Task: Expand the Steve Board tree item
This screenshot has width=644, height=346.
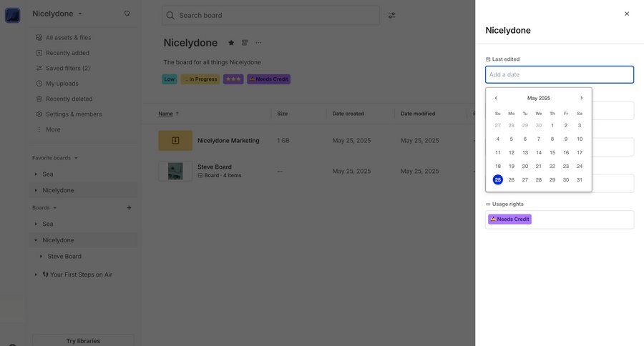Action: [x=41, y=257]
